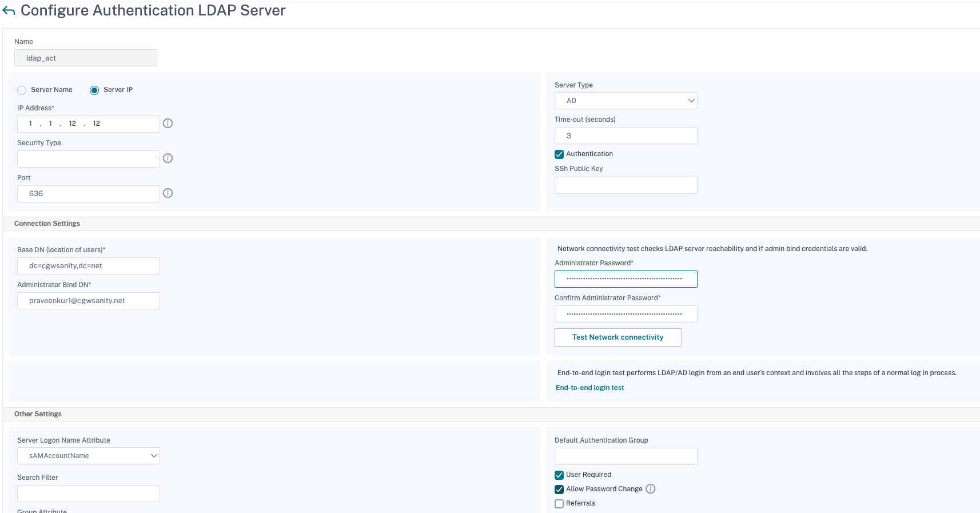The height and width of the screenshot is (513, 980).
Task: Click the Administrator Password field
Action: click(626, 279)
